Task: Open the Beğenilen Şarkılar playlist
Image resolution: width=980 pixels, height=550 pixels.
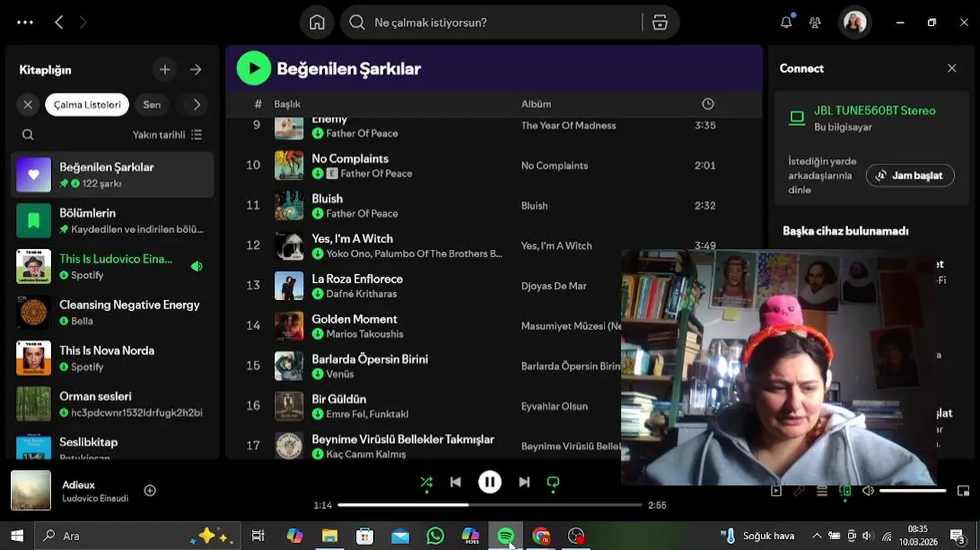Action: pos(112,174)
